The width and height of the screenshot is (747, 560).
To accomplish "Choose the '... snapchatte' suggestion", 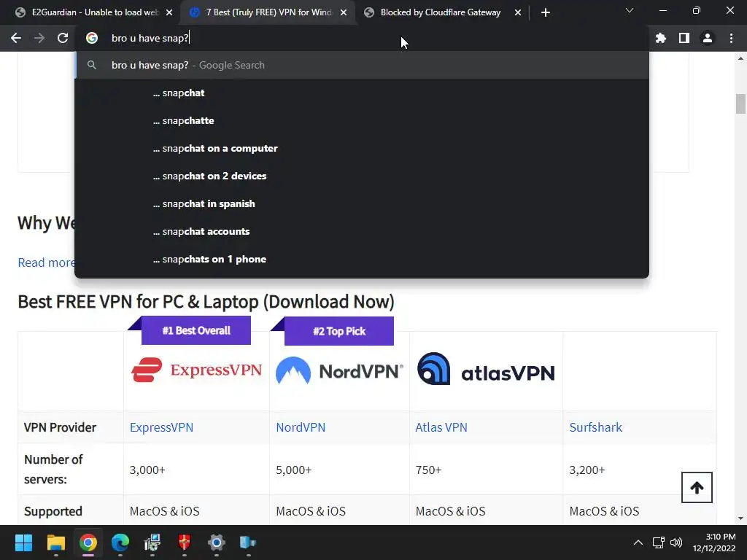I will 362,120.
